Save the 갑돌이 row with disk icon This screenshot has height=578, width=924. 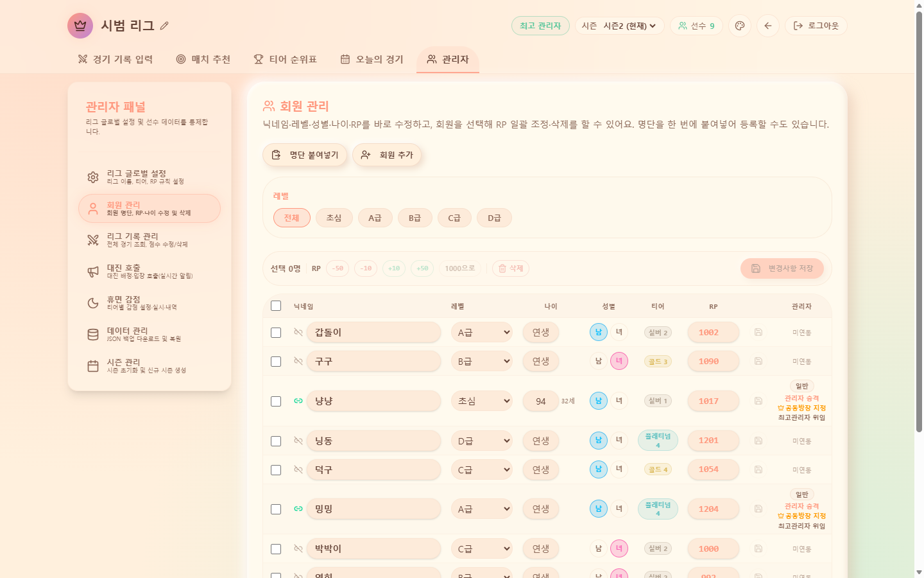point(758,332)
